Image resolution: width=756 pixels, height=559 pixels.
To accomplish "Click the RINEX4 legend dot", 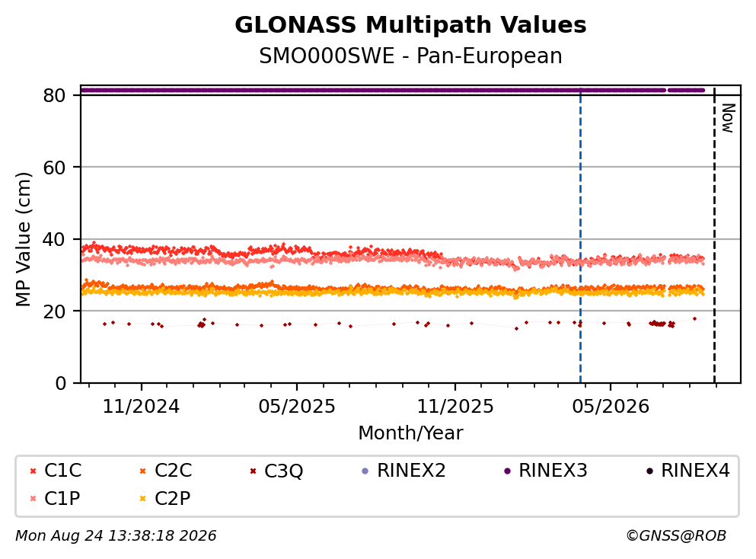I will coord(649,471).
